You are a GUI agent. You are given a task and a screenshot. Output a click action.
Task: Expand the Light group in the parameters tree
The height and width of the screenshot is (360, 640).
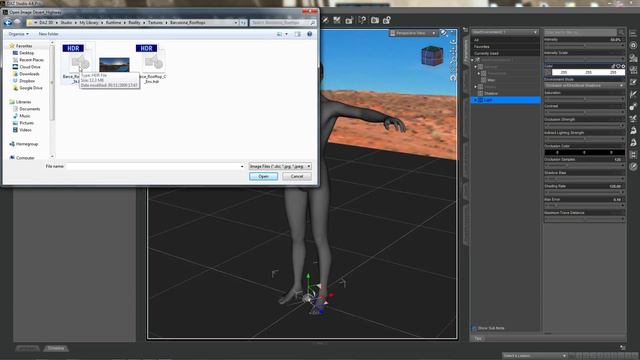[476, 100]
